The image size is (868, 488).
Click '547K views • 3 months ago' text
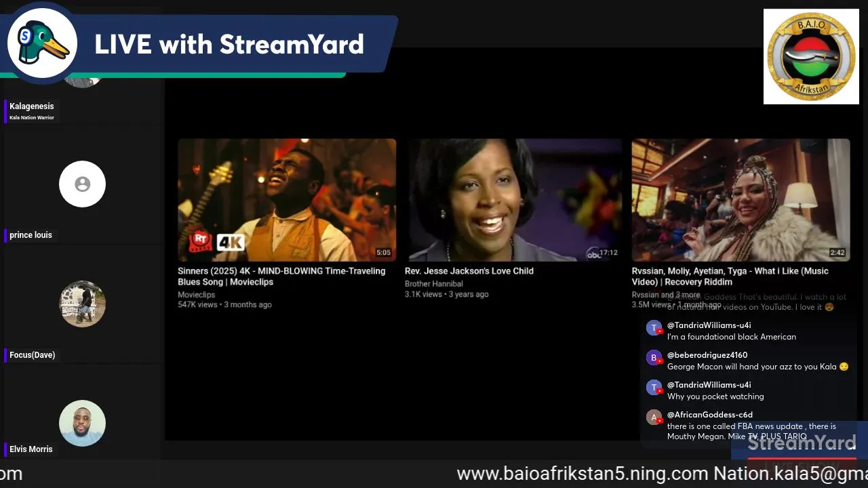coord(224,305)
